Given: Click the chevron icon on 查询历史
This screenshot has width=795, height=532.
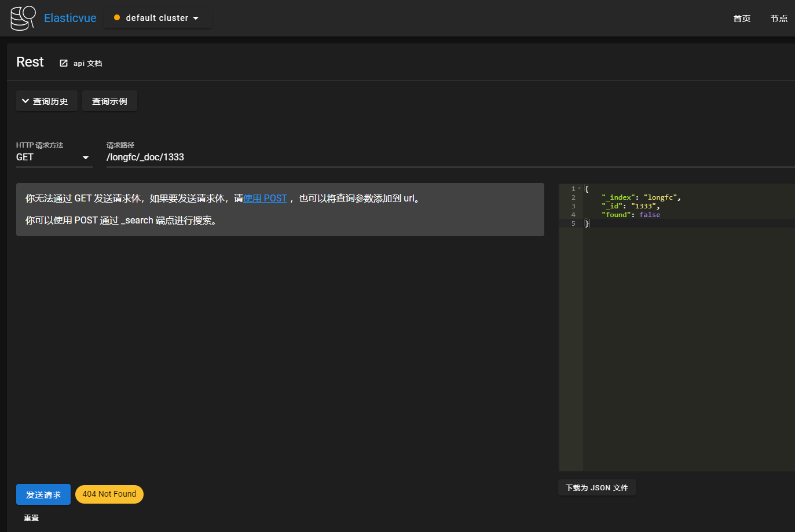Looking at the screenshot, I should [x=25, y=101].
